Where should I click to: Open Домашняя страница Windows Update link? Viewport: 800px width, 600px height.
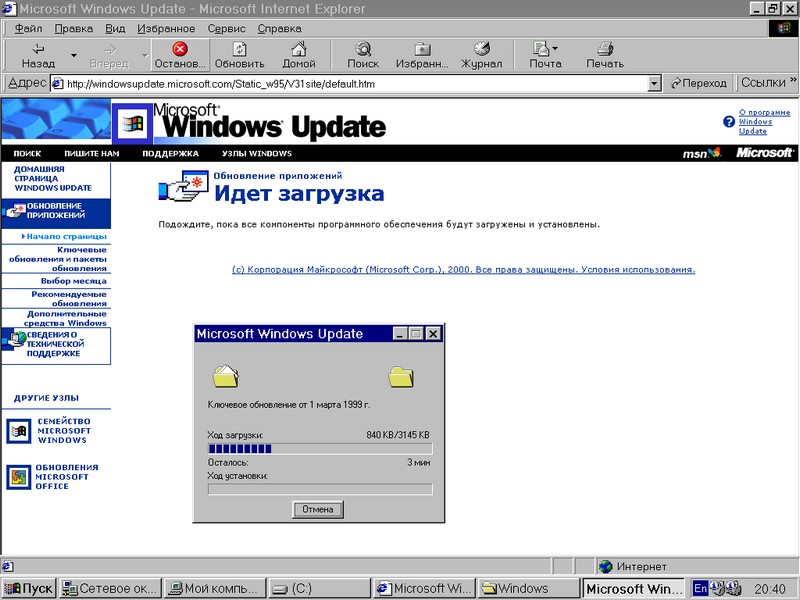point(53,179)
